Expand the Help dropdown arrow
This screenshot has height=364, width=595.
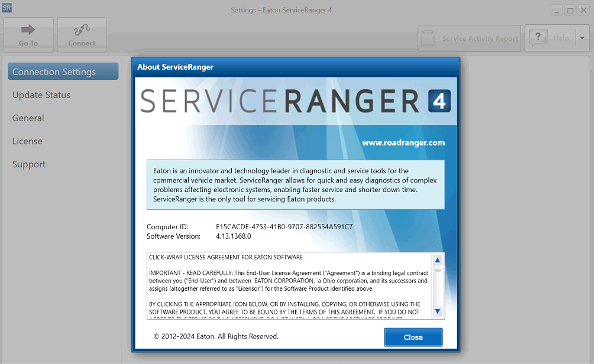click(x=582, y=38)
